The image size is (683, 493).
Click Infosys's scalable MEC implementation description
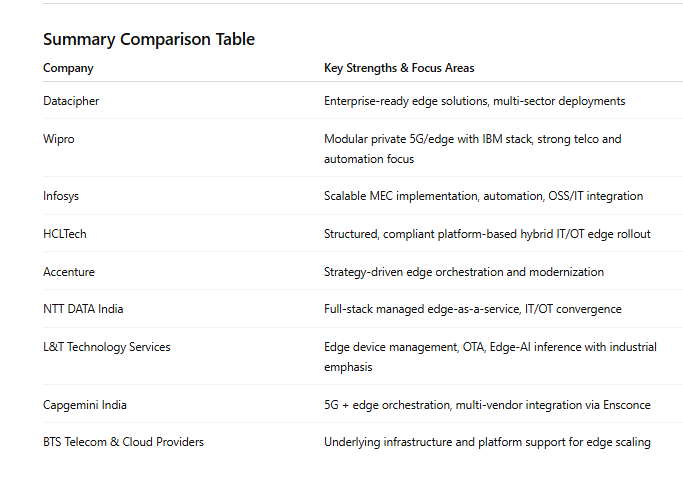pos(484,196)
